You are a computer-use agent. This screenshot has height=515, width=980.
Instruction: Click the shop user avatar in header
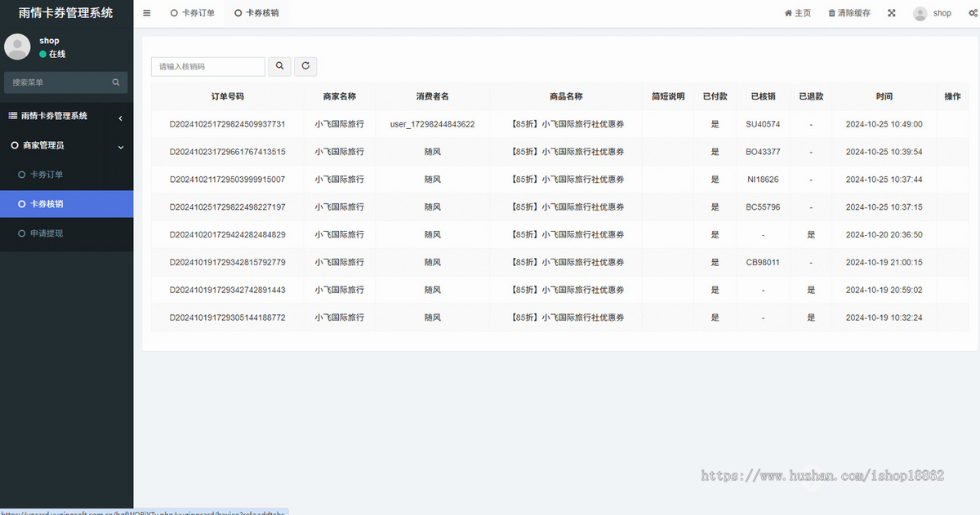coord(920,13)
